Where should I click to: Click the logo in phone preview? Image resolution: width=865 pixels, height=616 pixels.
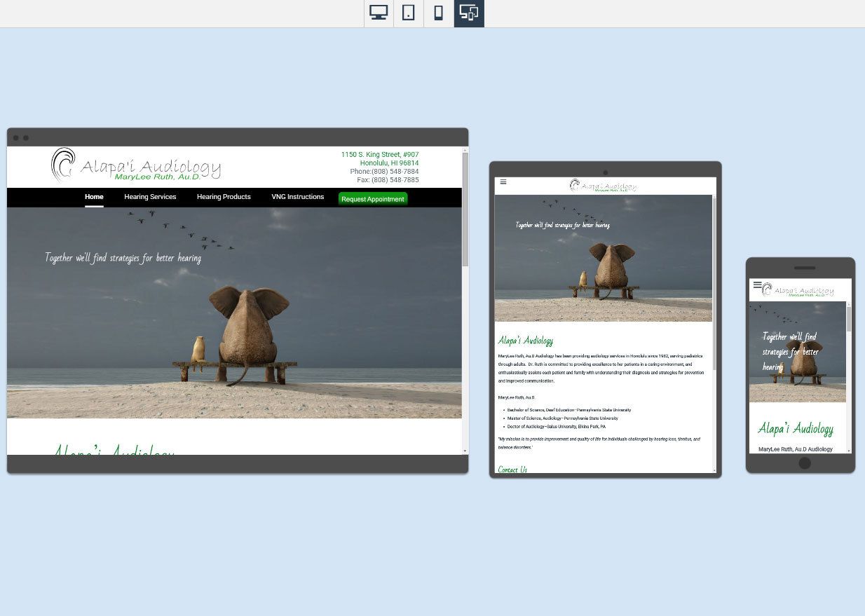click(x=798, y=290)
